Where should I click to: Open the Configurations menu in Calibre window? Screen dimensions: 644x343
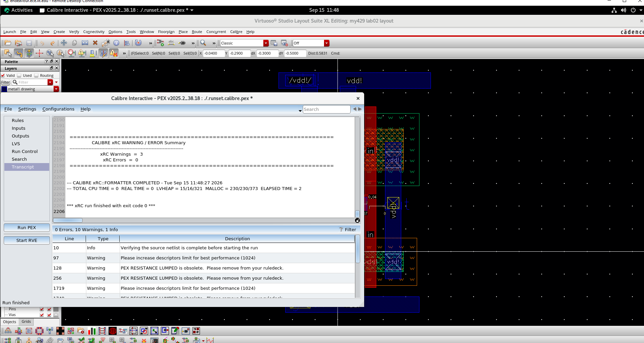coord(58,109)
